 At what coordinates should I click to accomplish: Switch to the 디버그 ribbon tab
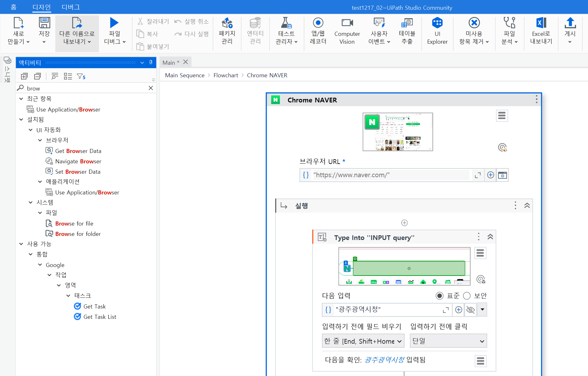click(71, 7)
